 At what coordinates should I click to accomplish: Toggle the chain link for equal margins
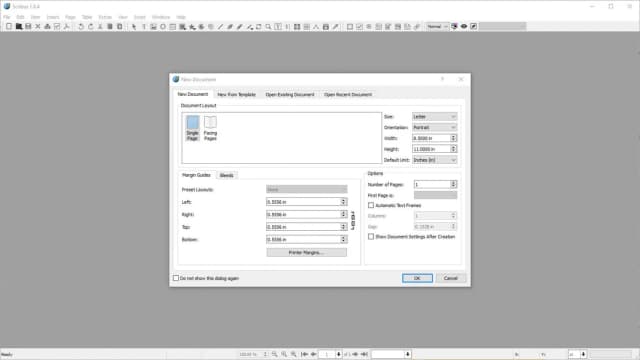[353, 220]
